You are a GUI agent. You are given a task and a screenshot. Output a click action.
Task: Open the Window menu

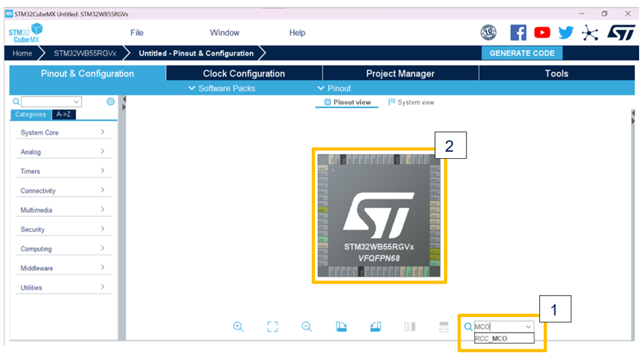224,32
